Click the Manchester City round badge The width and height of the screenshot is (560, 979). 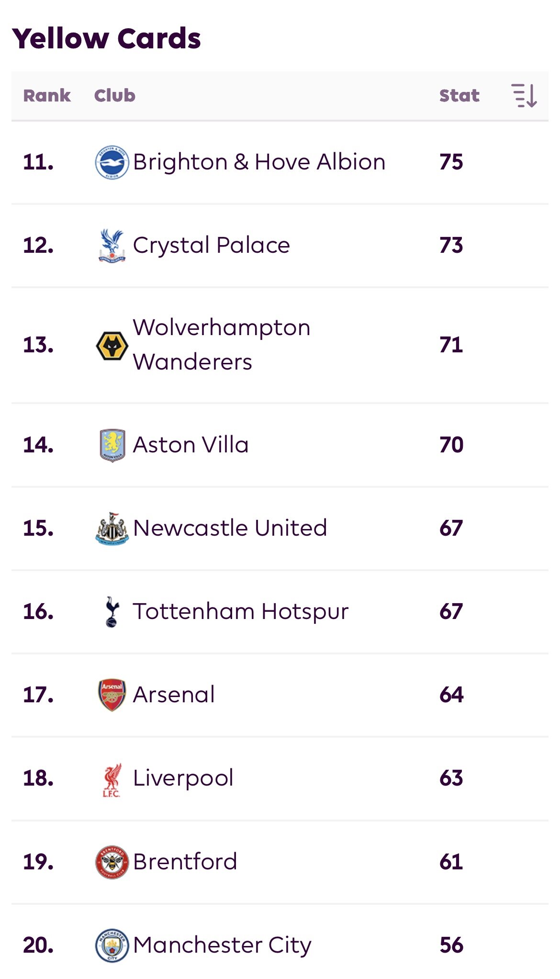coord(112,945)
